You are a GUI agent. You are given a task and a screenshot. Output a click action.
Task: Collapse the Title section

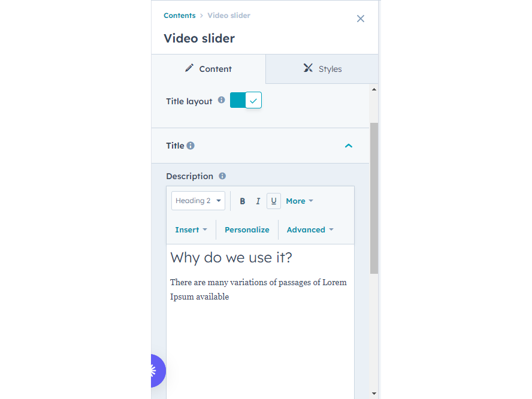(x=348, y=146)
